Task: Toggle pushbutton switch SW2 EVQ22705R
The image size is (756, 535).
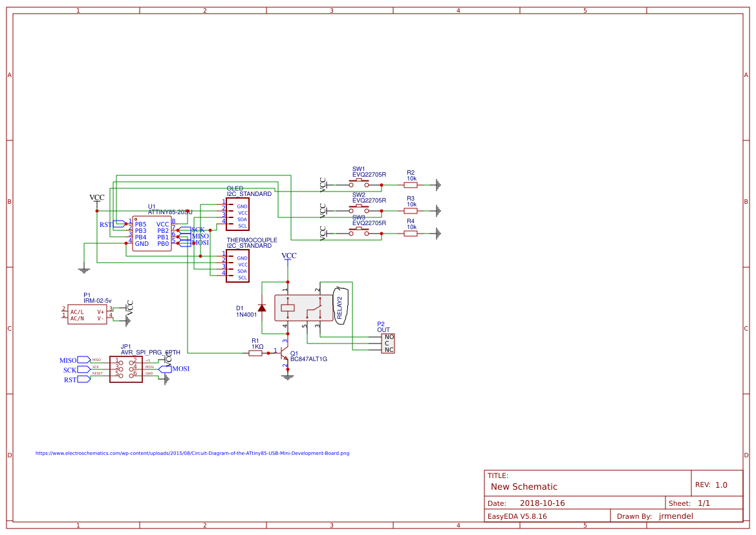Action: pos(359,207)
